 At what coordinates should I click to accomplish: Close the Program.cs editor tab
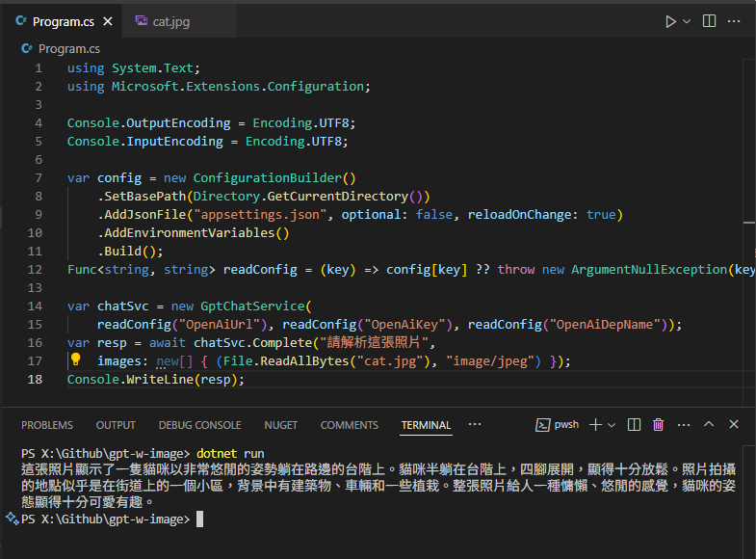[106, 21]
